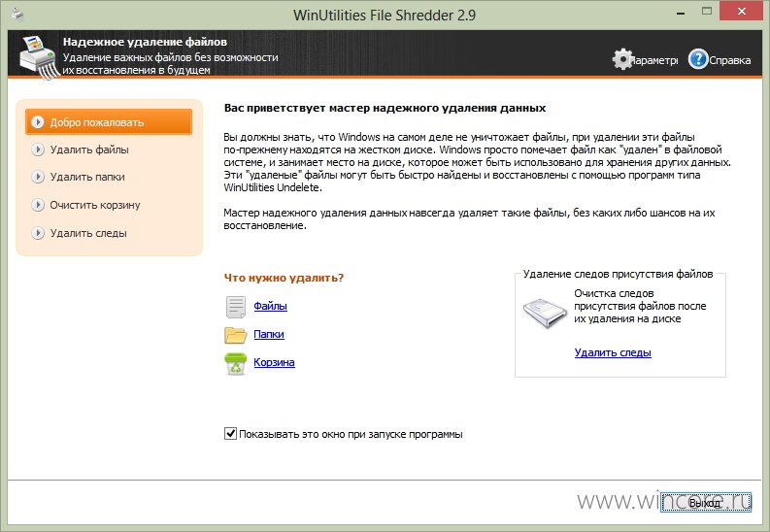Click the arrow icon next to Удалить папки
This screenshot has height=532, width=770.
38,177
